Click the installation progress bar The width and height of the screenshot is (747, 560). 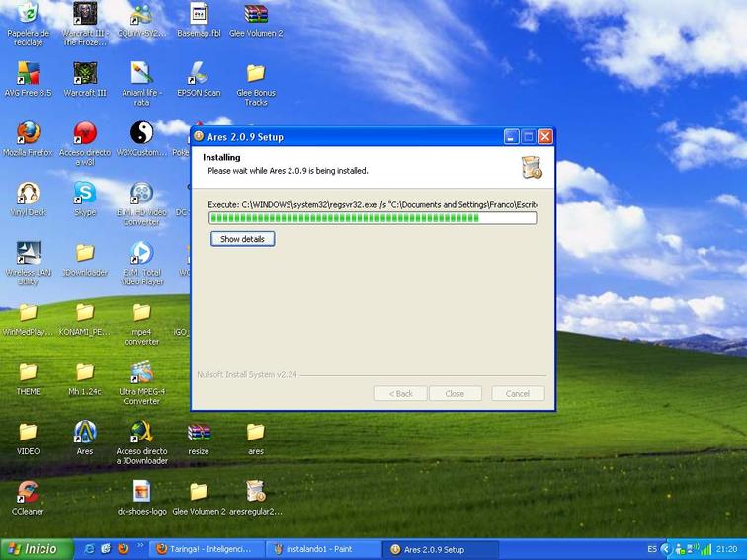(372, 218)
